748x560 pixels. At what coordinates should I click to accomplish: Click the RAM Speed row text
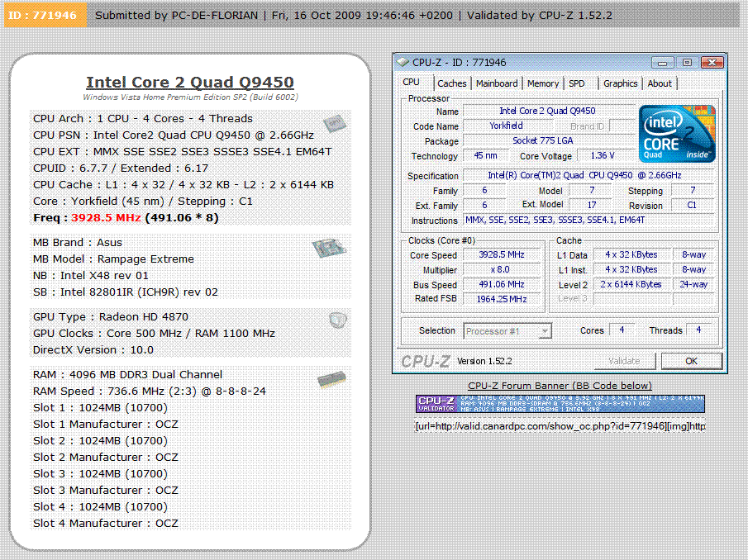(x=150, y=392)
